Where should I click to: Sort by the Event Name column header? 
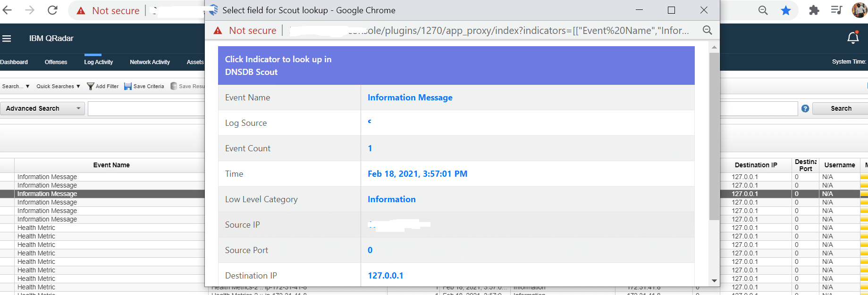pyautogui.click(x=111, y=165)
